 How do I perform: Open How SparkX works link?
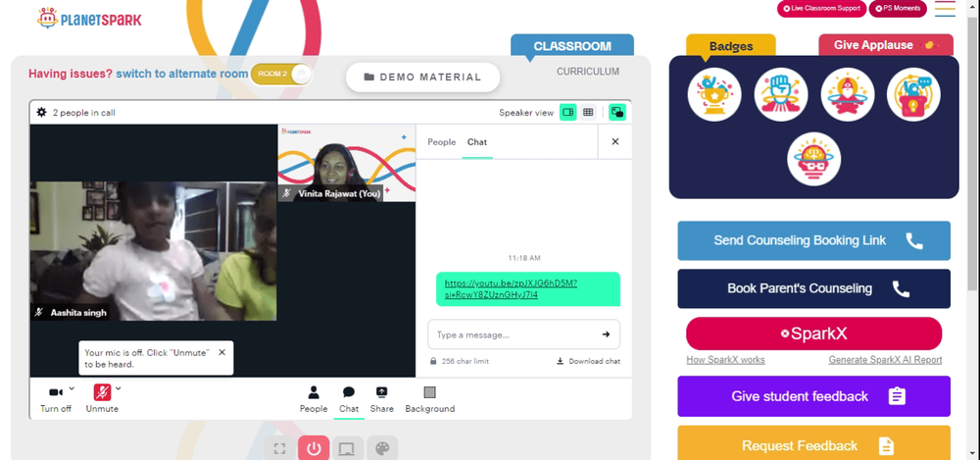pos(725,360)
